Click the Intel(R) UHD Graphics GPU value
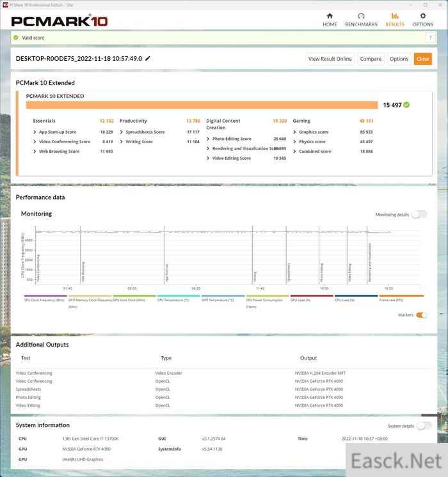This screenshot has width=448, height=477. point(83,459)
